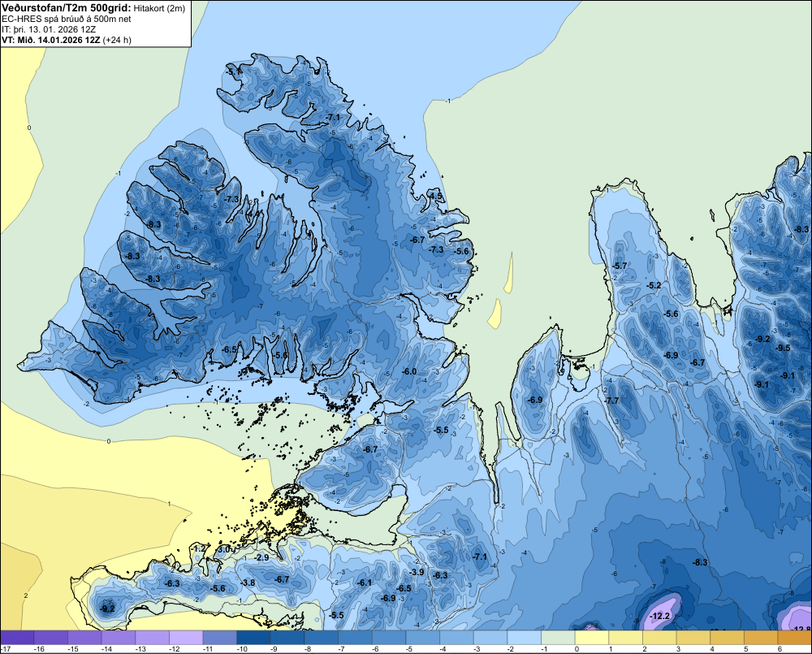Click valid time 'VT: Mið. 14.01.2026 12Z'
Image resolution: width=812 pixels, height=654 pixels.
click(51, 40)
